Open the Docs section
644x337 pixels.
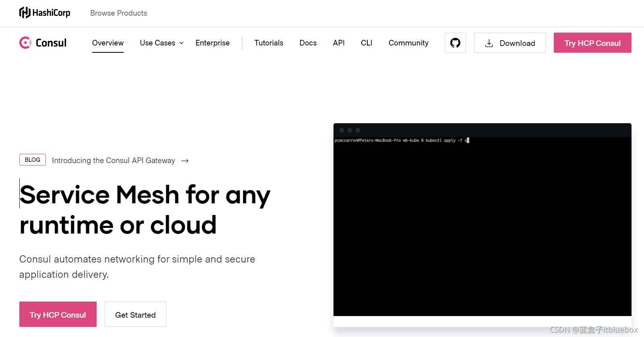coord(308,43)
